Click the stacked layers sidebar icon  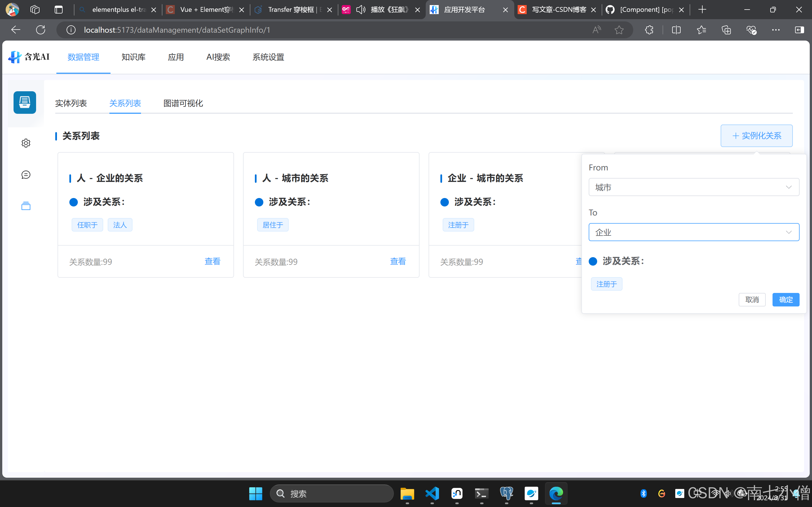26,206
